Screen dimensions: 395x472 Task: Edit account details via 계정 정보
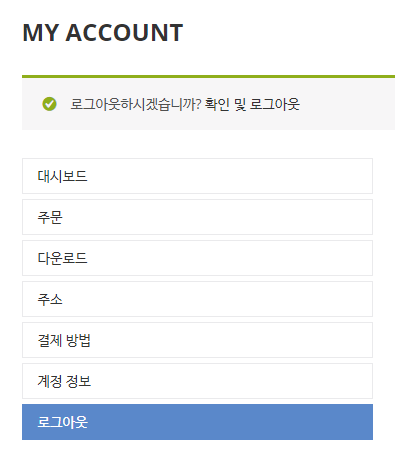(x=197, y=381)
